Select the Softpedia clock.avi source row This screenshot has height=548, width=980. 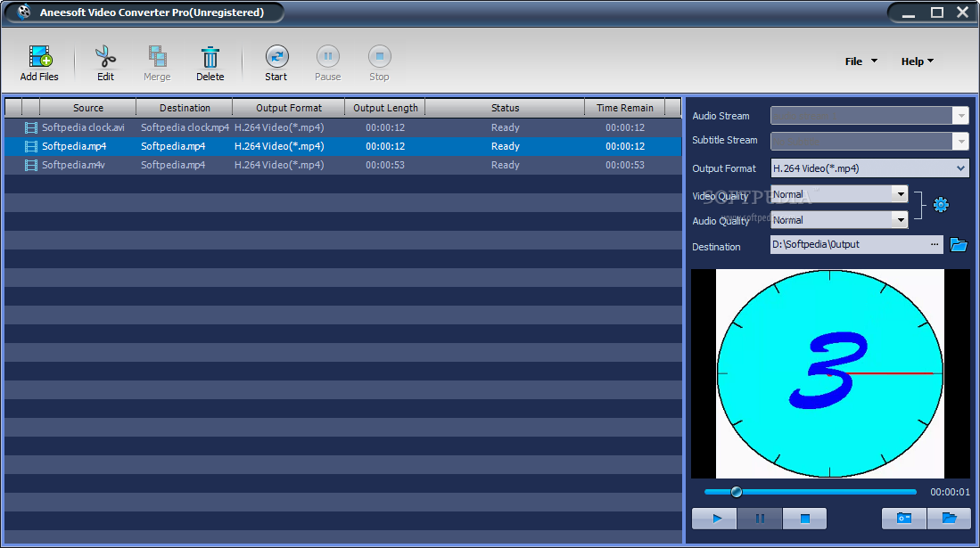coord(83,127)
